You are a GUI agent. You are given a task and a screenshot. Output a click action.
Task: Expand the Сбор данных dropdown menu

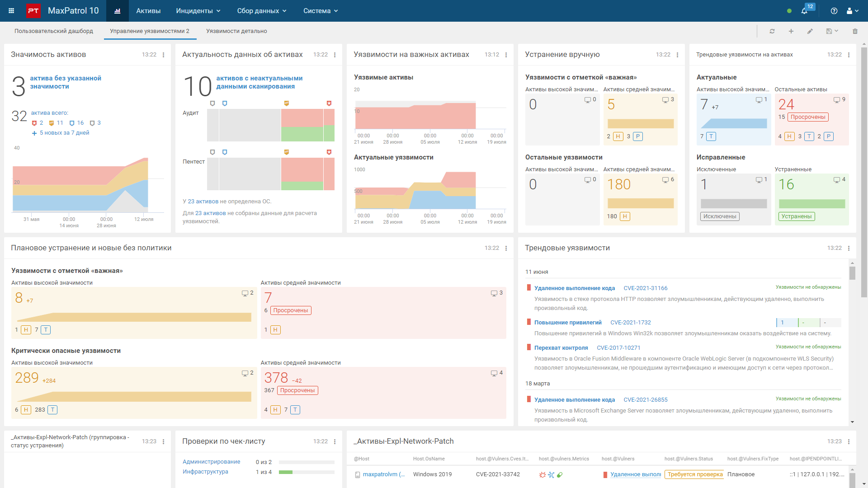tap(262, 11)
